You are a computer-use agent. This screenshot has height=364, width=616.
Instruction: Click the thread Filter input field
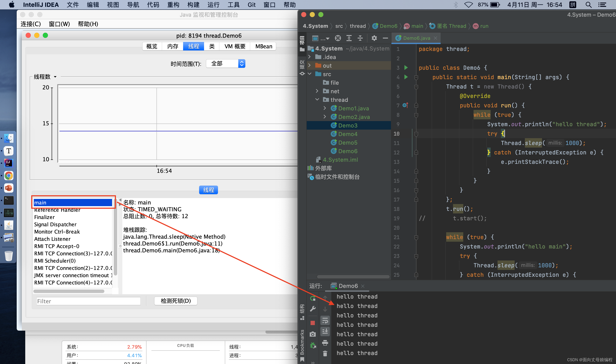pos(88,301)
